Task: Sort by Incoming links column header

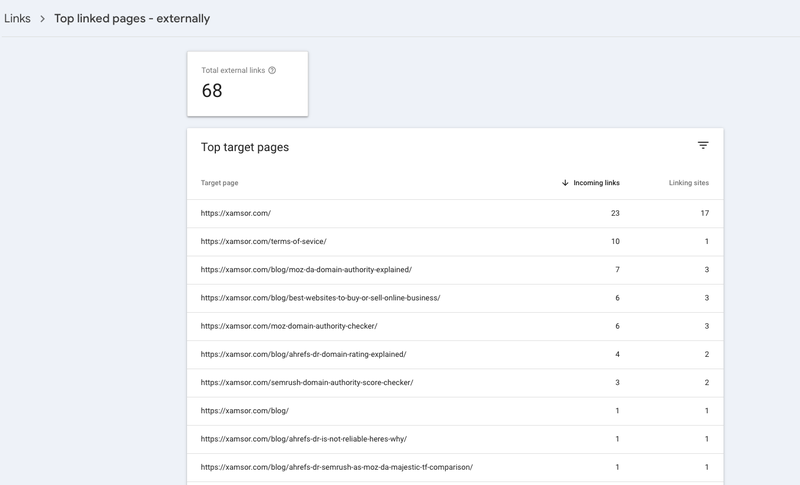Action: [x=596, y=183]
